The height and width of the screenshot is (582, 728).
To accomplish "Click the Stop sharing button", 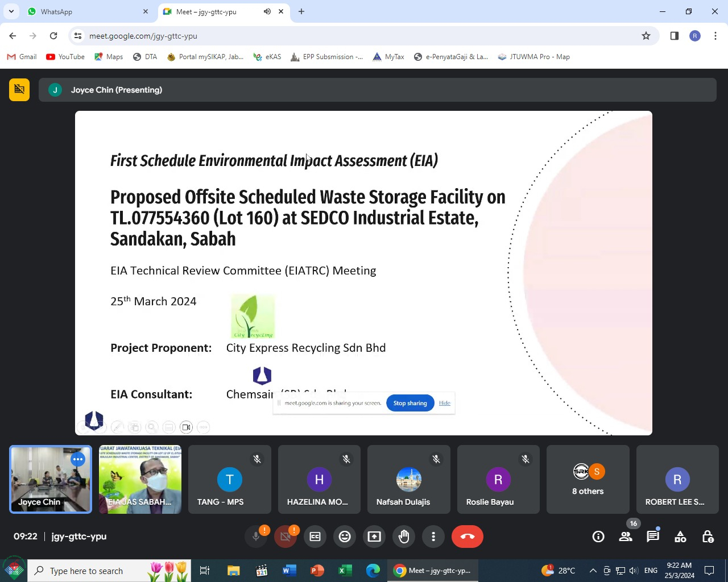I will 410,403.
